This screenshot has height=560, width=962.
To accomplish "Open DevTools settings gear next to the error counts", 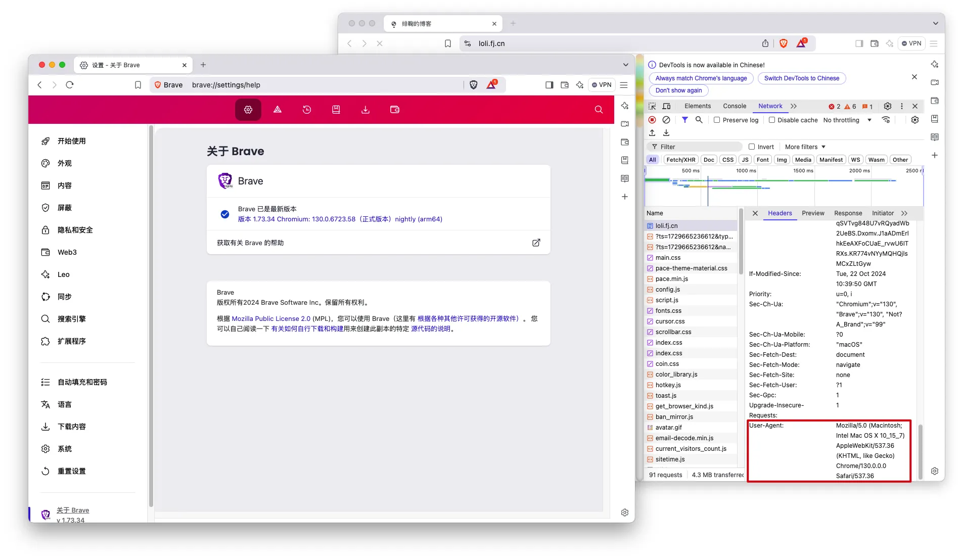I will coord(888,106).
